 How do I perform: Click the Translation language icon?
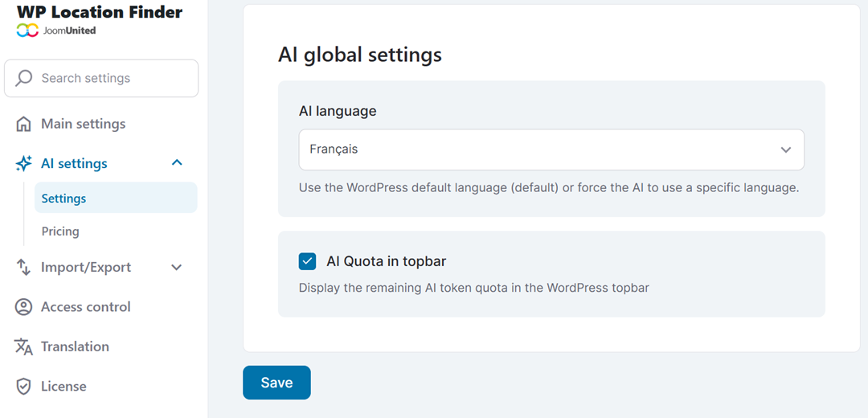click(23, 346)
